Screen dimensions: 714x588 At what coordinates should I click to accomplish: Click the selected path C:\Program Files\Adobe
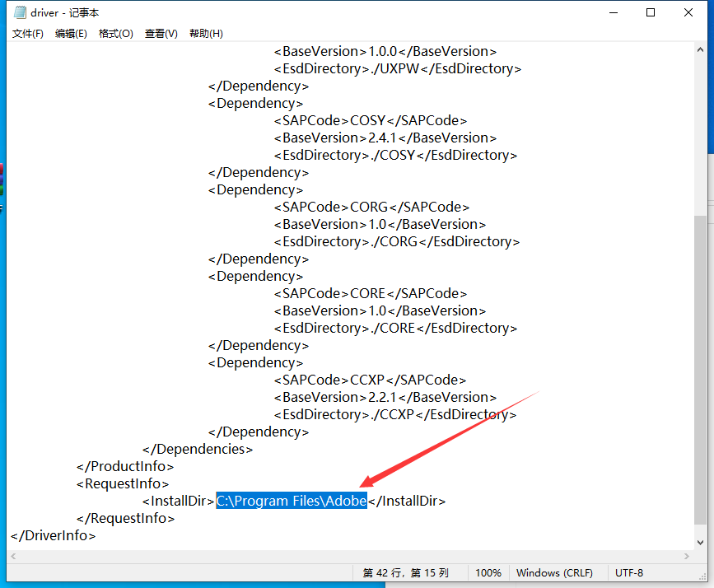292,501
